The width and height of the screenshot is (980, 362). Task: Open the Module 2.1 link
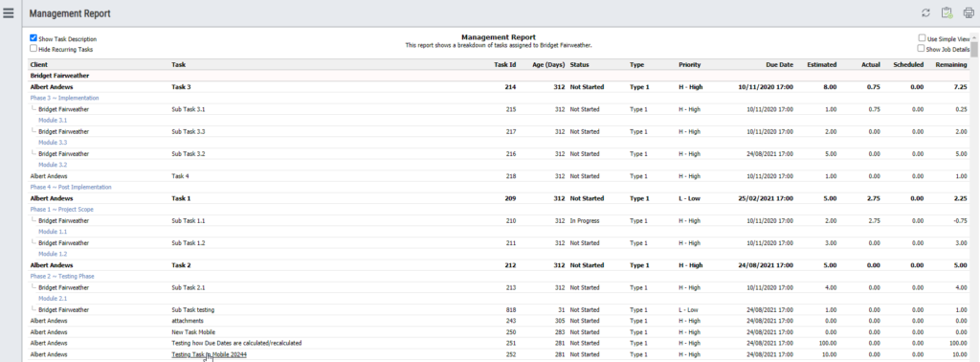(x=53, y=298)
